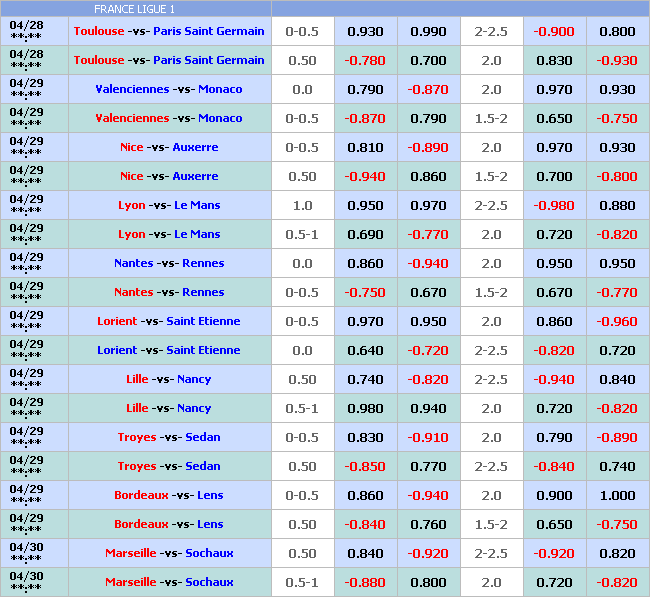Click the 0.810 odds for Nice
This screenshot has width=650, height=597.
pyautogui.click(x=365, y=147)
